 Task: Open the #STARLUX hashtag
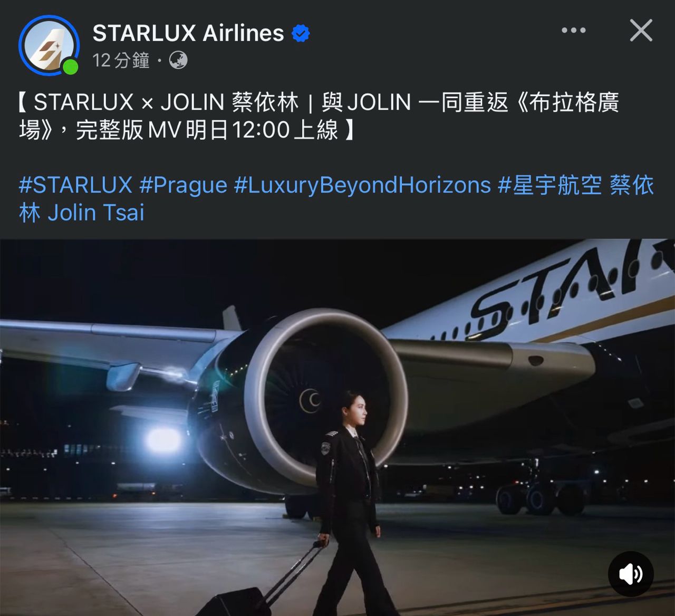click(75, 185)
